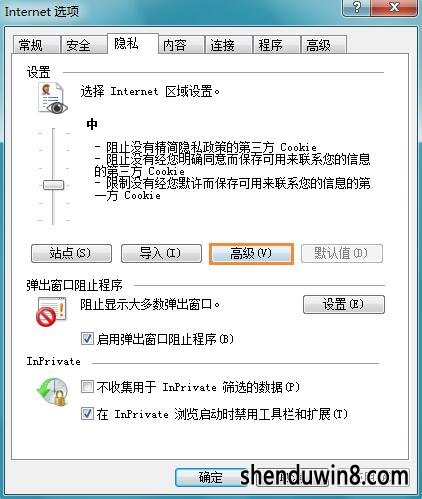Confirm with the 确定 button
Image resolution: width=422 pixels, height=499 pixels.
coord(211,477)
